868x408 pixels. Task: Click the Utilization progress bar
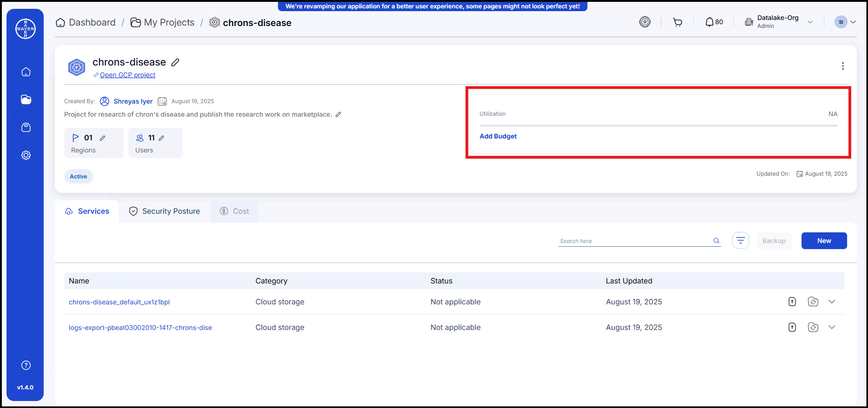click(x=658, y=125)
